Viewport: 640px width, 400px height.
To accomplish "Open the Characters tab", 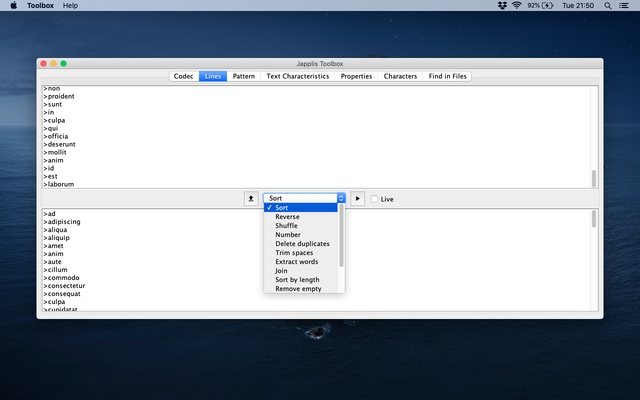I will point(400,76).
